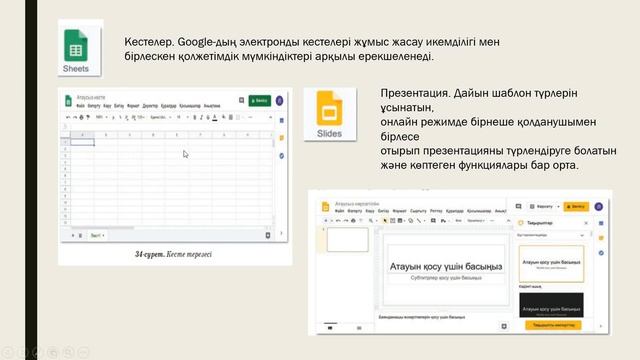Open the account avatar in Slides window
The width and height of the screenshot is (640, 360).
pyautogui.click(x=599, y=207)
